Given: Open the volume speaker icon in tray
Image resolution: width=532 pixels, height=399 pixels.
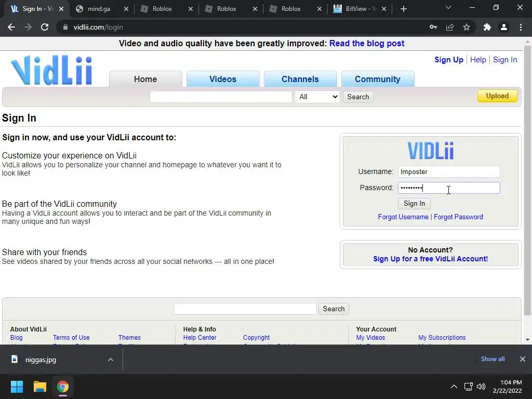Looking at the screenshot, I should (481, 387).
